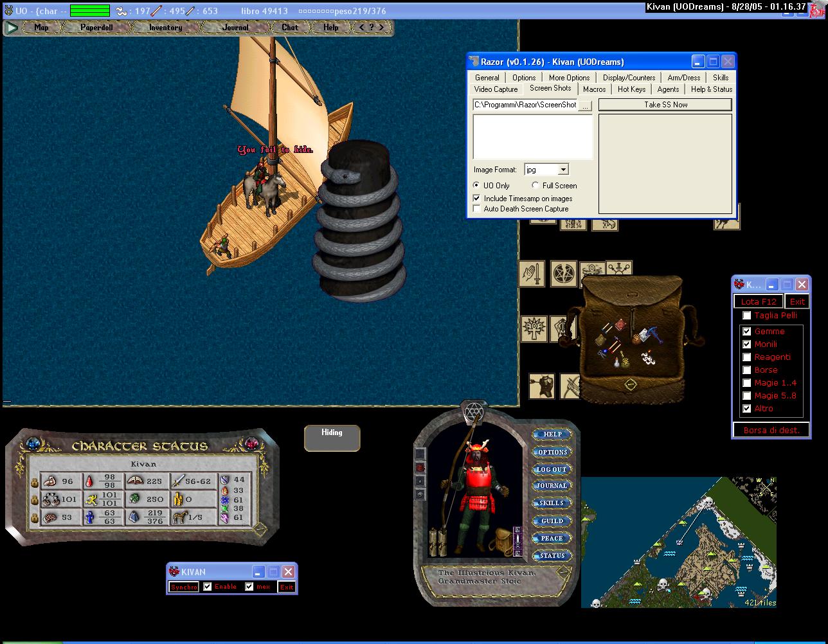Click the left arrow on the toolbar end
This screenshot has height=644, width=828.
[x=363, y=28]
